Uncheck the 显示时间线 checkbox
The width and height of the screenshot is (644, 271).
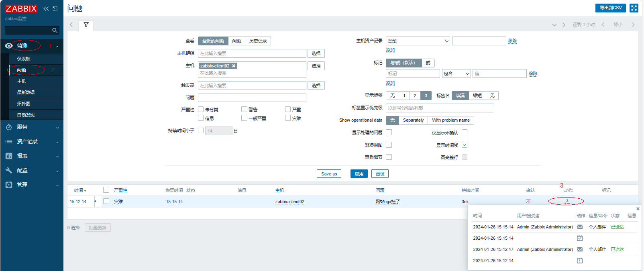[465, 145]
